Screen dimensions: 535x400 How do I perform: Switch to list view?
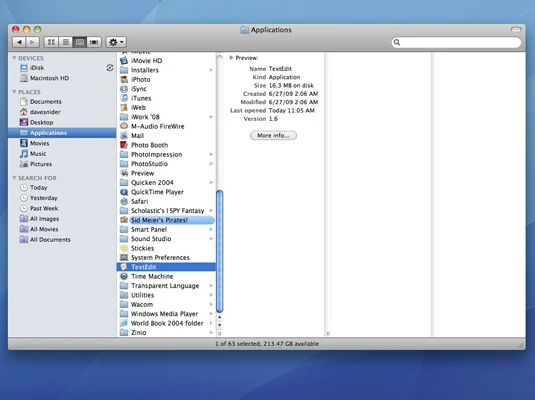(66, 42)
